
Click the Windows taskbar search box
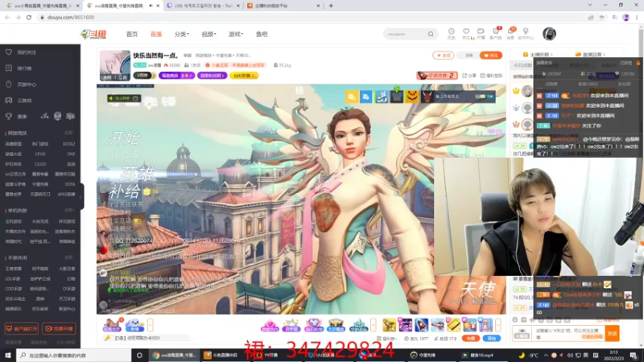pyautogui.click(x=74, y=355)
